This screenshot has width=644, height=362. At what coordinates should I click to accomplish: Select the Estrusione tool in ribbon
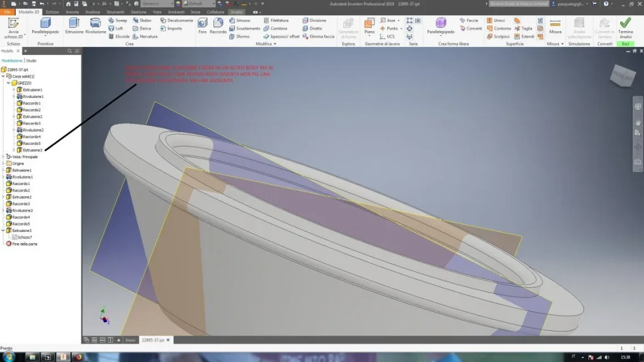tap(74, 26)
